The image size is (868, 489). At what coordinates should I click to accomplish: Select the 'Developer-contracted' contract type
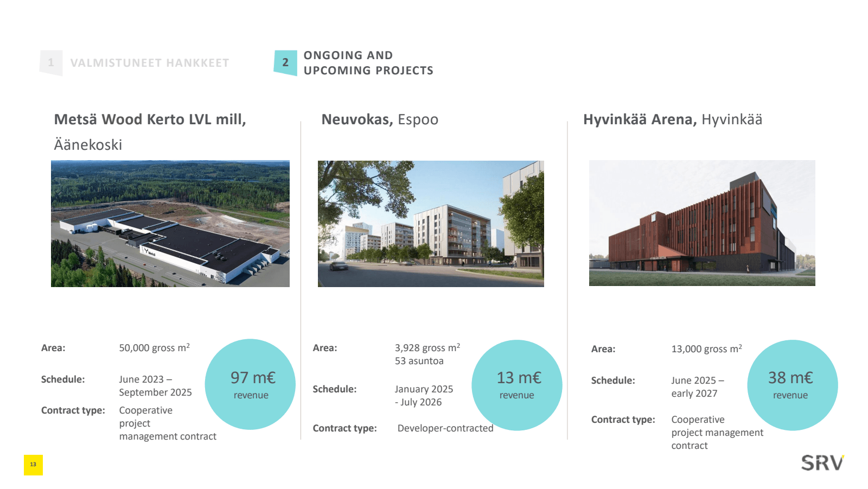point(445,428)
